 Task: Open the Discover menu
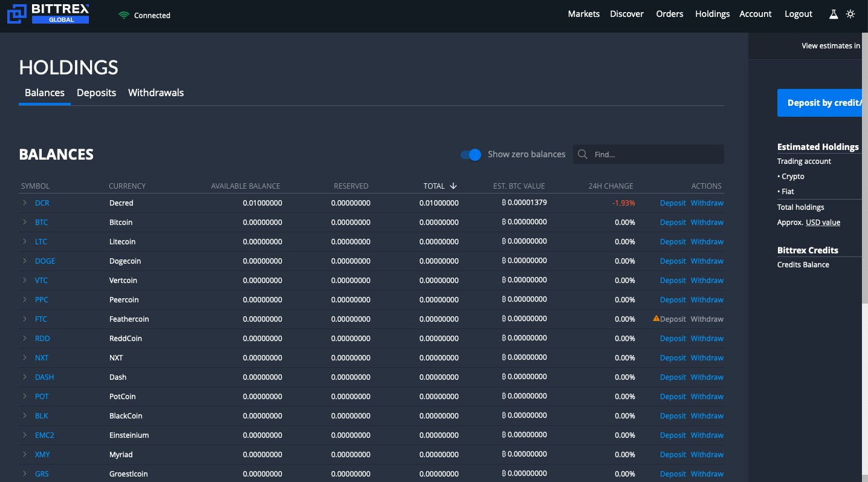(x=627, y=14)
